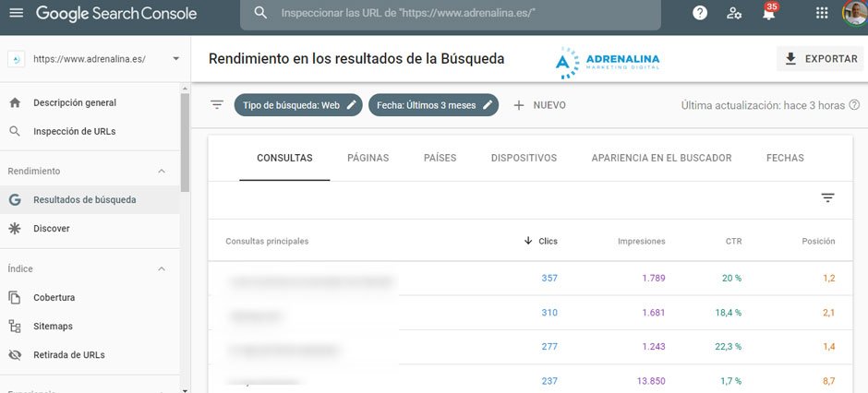Click the Google Search Console title
This screenshot has height=393, width=868.
point(116,13)
